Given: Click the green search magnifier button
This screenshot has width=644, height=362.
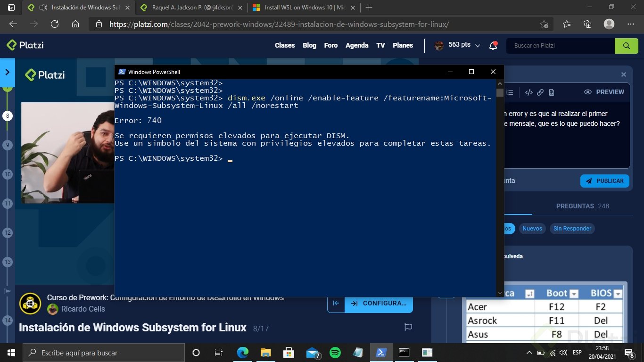Looking at the screenshot, I should point(627,46).
